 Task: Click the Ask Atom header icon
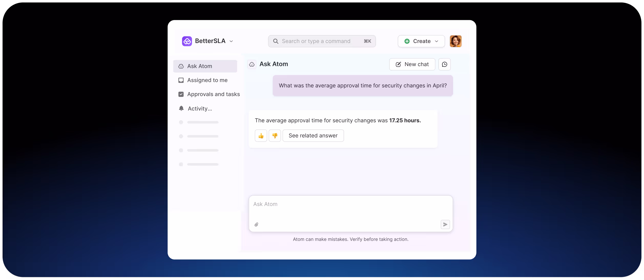[252, 64]
